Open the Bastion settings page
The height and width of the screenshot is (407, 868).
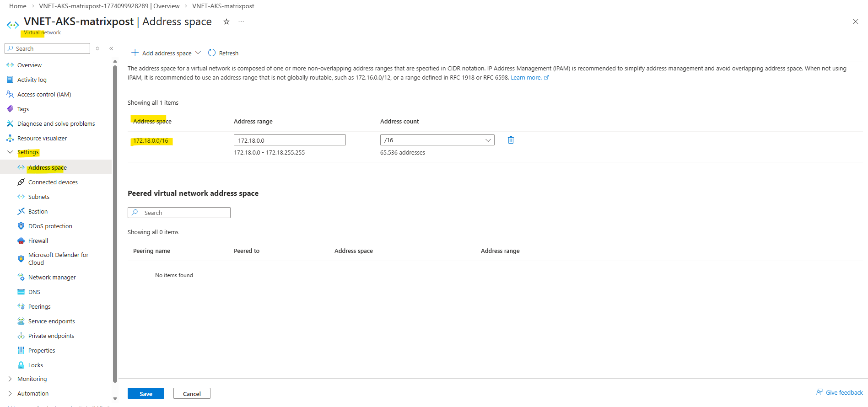coord(38,212)
